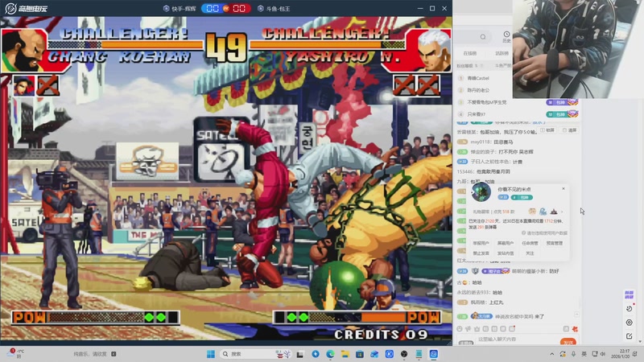
Task: Click the 斗鱼-包王 player label
Action: [x=275, y=9]
